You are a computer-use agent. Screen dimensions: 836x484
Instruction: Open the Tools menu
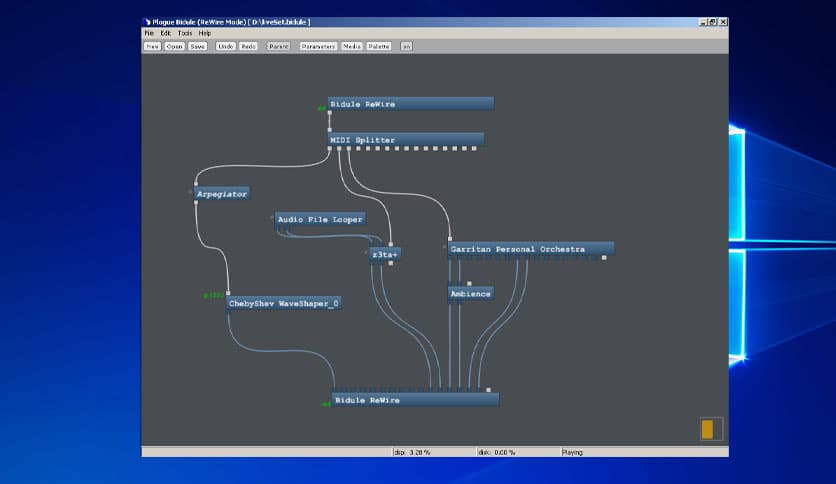click(x=185, y=33)
